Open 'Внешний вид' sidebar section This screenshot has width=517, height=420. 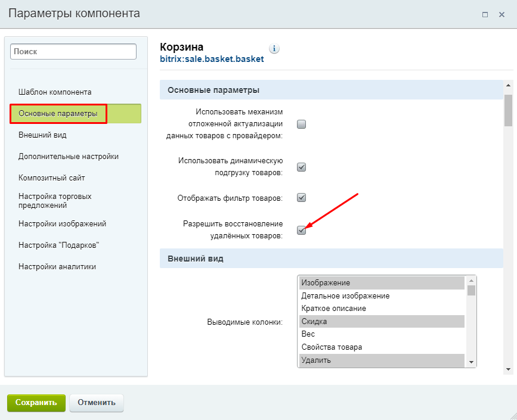(x=42, y=135)
